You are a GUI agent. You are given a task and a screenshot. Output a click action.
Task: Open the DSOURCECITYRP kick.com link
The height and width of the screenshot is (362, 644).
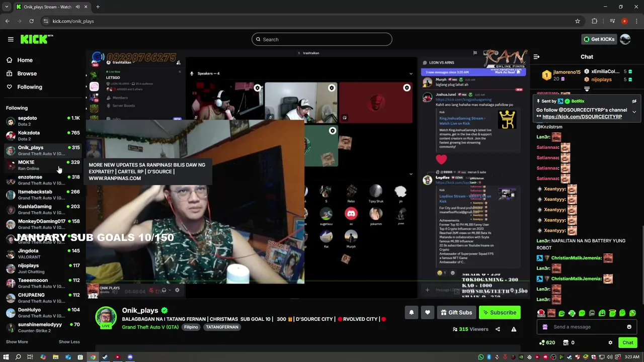(x=582, y=117)
